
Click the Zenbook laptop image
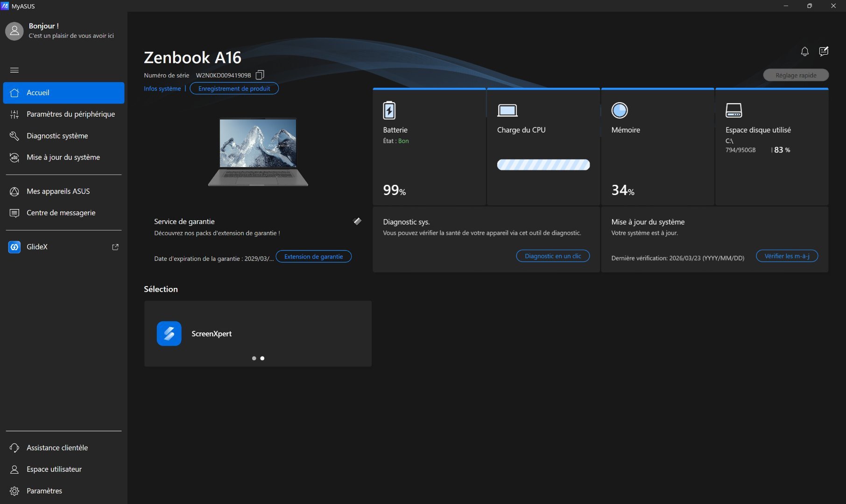258,152
